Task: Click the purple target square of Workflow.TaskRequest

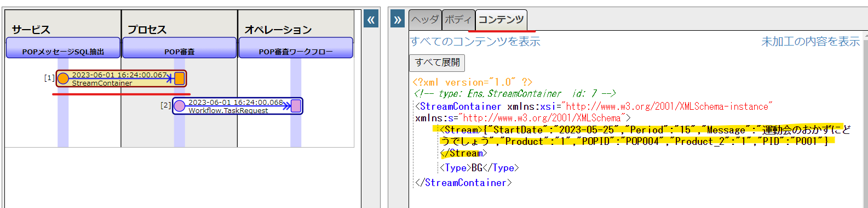Action: pyautogui.click(x=296, y=106)
